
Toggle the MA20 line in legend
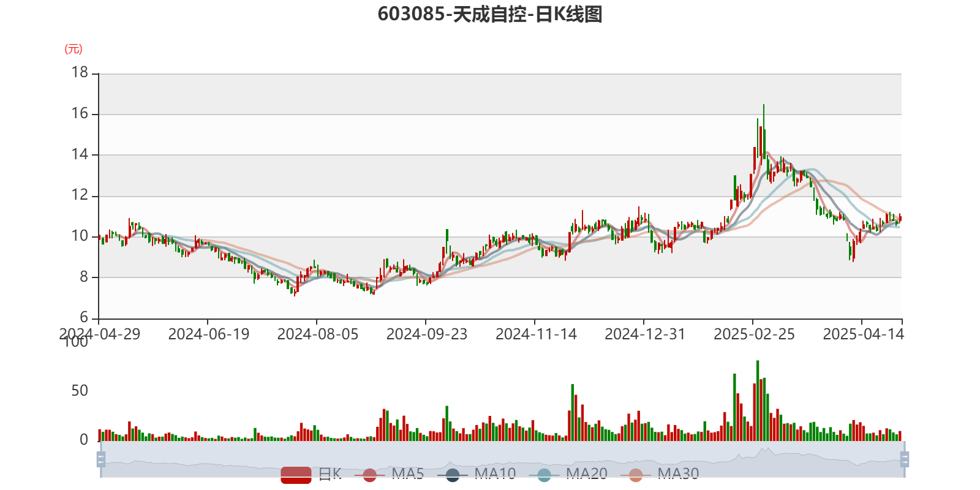568,475
